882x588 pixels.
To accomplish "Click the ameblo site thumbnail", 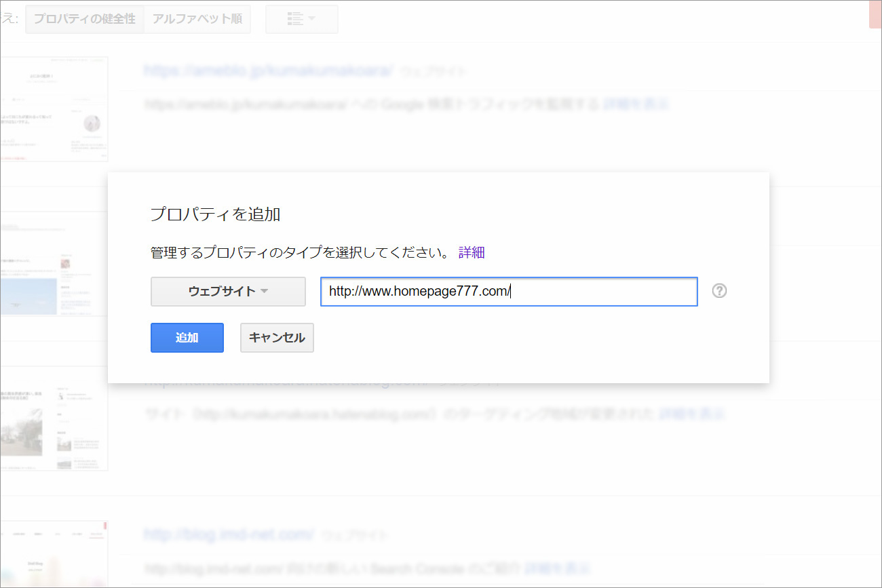I will pyautogui.click(x=54, y=109).
